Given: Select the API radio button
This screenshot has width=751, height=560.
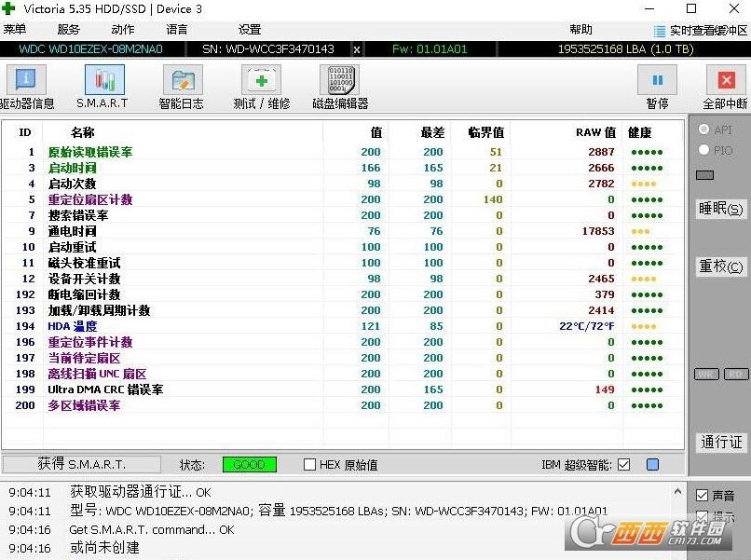Looking at the screenshot, I should 703,130.
